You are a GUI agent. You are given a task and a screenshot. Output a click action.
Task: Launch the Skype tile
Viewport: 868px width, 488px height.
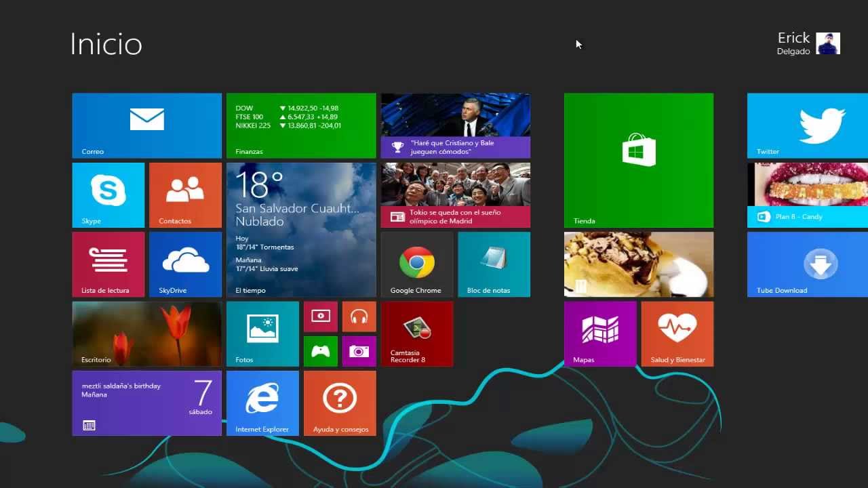tap(108, 195)
